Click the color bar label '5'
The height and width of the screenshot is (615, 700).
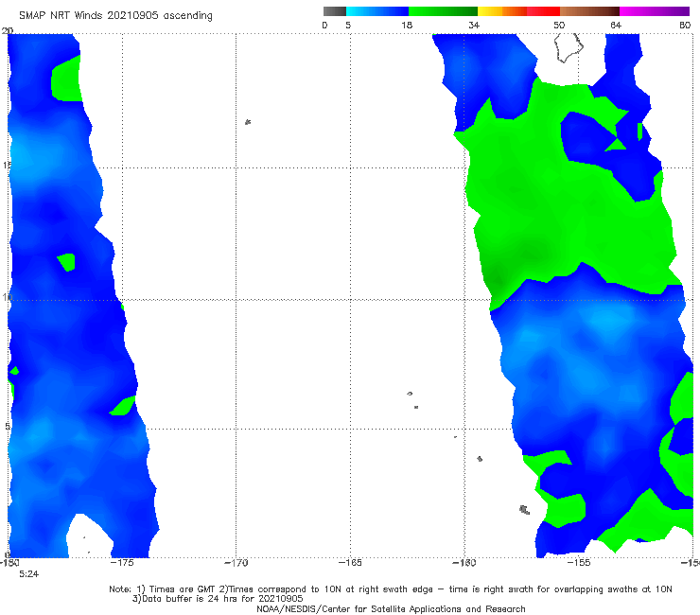tap(348, 26)
